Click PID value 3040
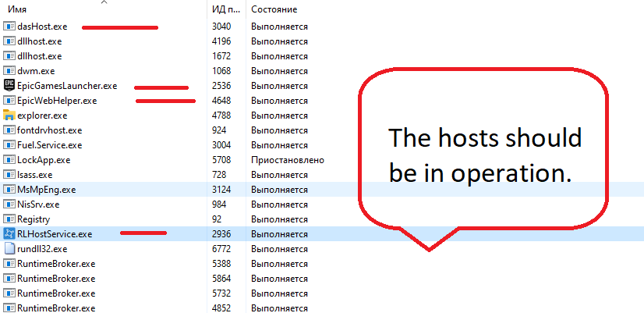644x313 pixels. [221, 27]
